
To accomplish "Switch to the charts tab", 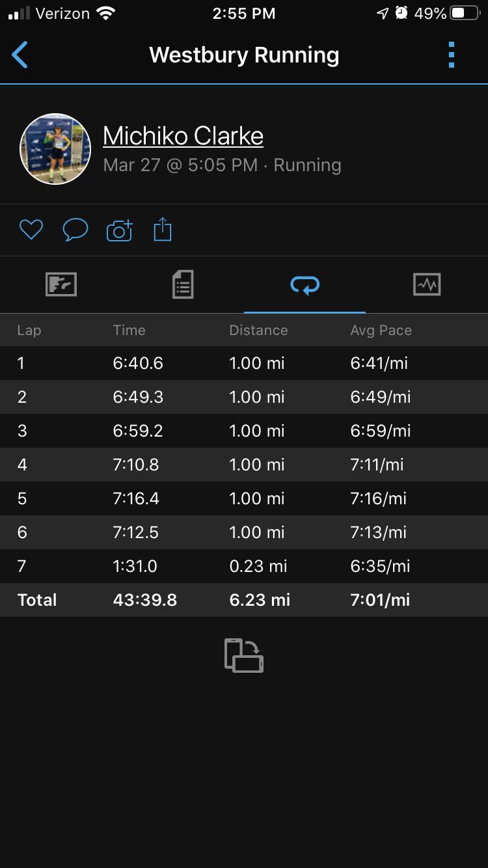I will point(427,284).
